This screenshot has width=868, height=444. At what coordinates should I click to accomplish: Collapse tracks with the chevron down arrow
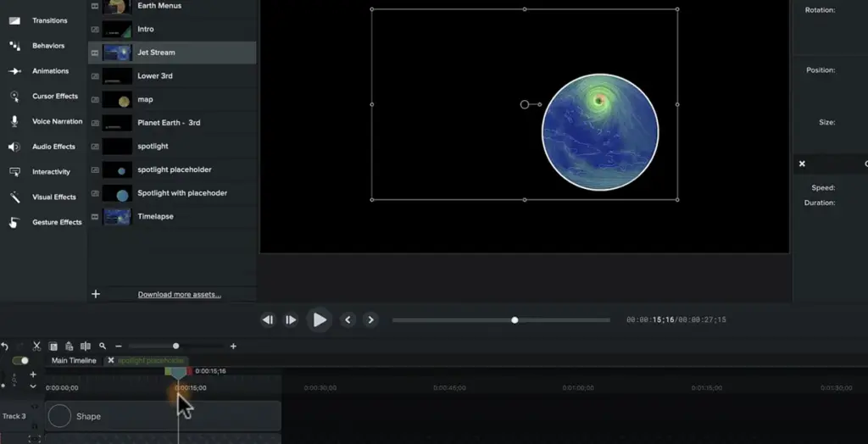(x=33, y=386)
